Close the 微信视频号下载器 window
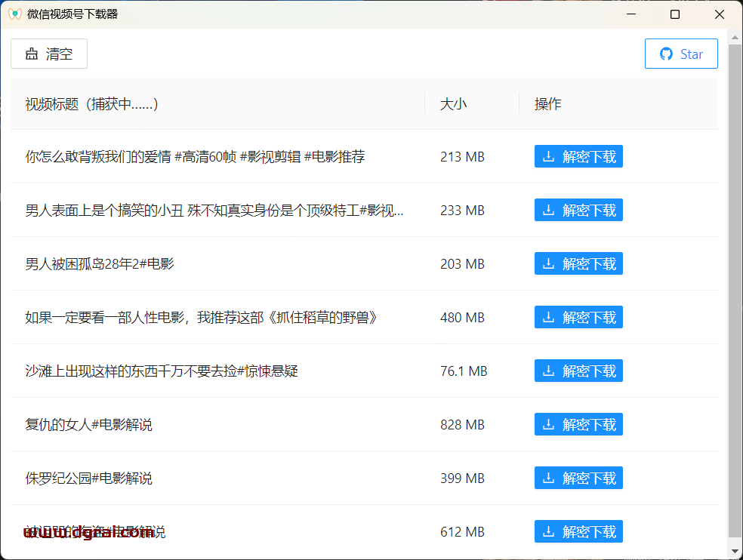Viewport: 743px width, 560px height. click(720, 14)
